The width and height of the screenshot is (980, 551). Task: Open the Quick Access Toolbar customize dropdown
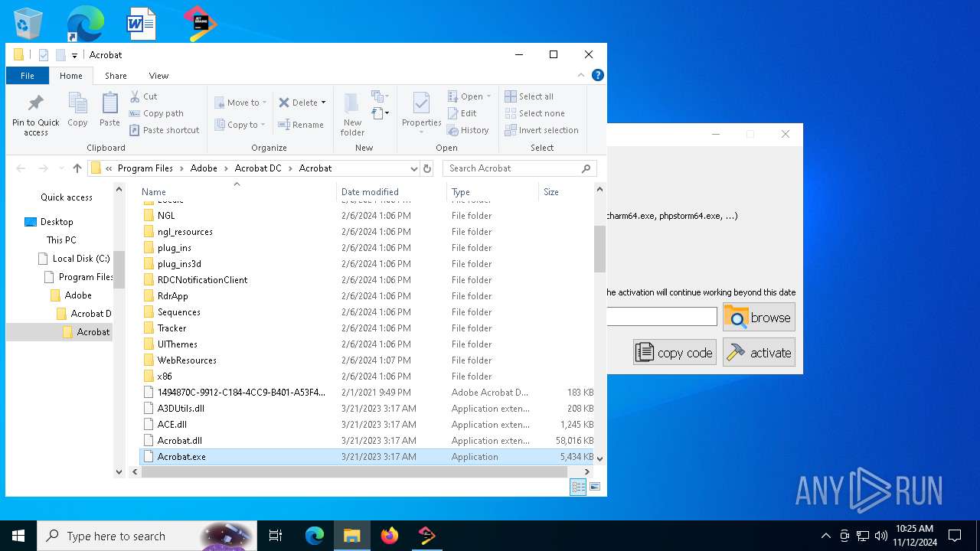coord(74,55)
